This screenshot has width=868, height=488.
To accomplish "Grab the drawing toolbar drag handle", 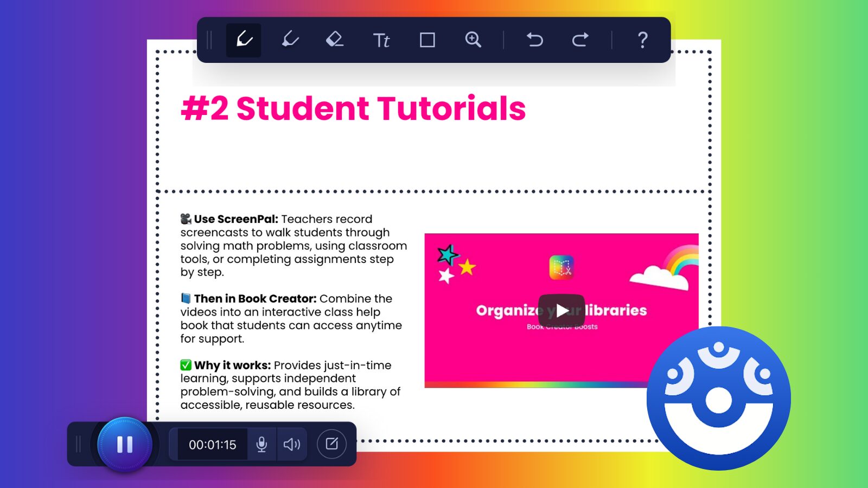I will [209, 40].
